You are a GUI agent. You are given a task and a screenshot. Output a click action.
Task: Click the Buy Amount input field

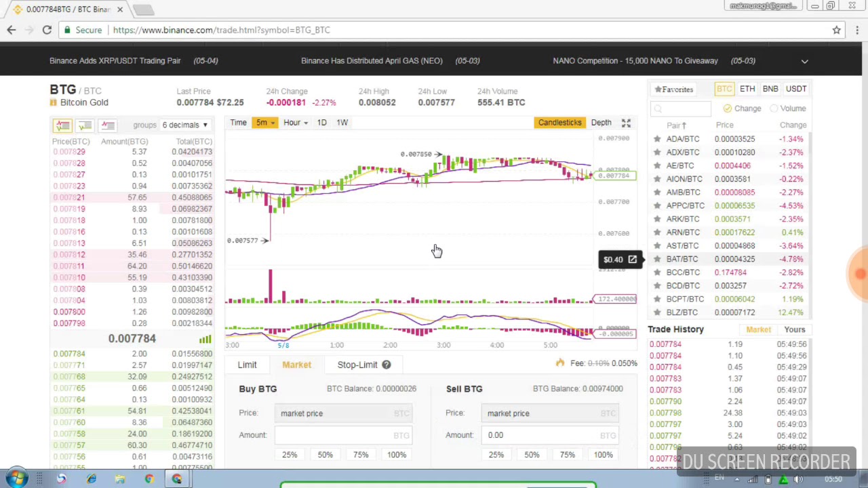coord(342,435)
